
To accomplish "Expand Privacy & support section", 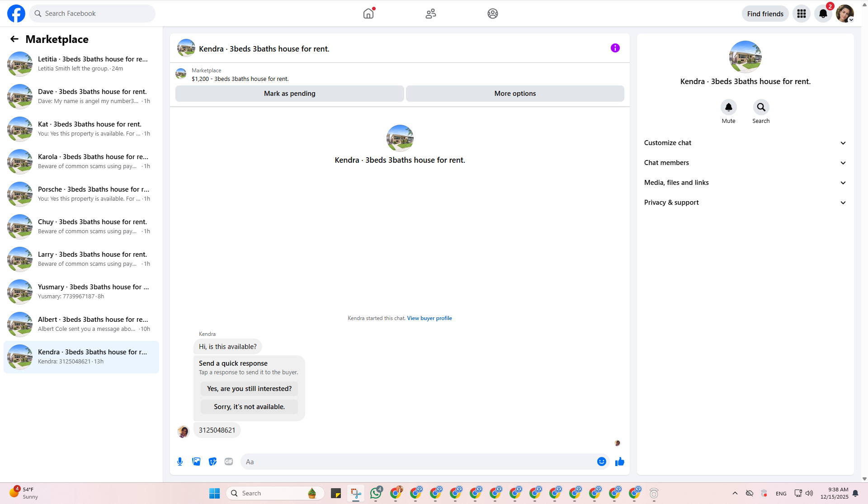I will (x=745, y=203).
